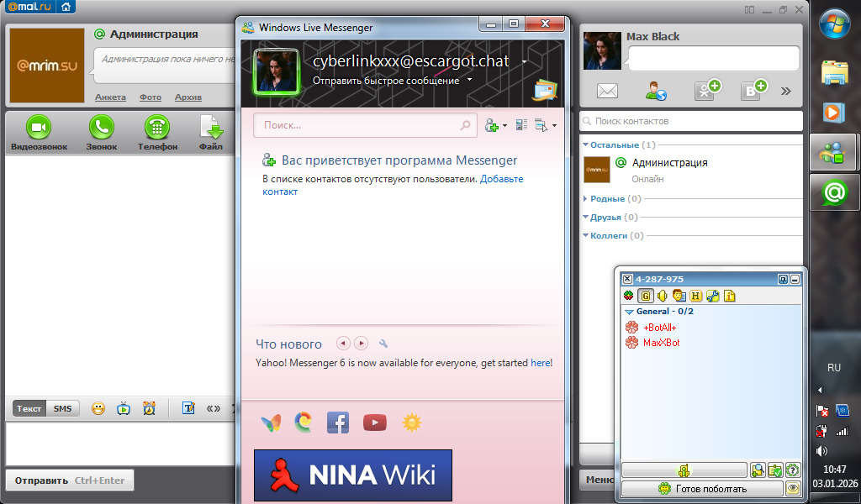Open the Готов поболтать status button
The height and width of the screenshot is (504, 861).
coord(702,488)
